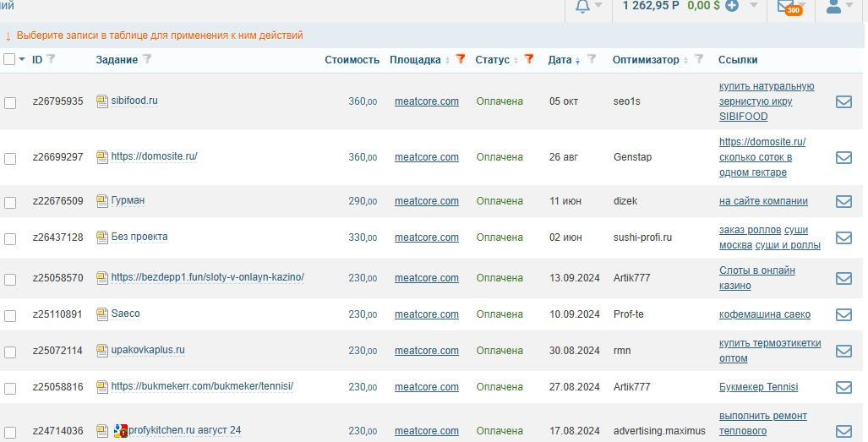Check row z25110891 checkbox
Viewport: 868px width, 442px height.
[x=10, y=316]
